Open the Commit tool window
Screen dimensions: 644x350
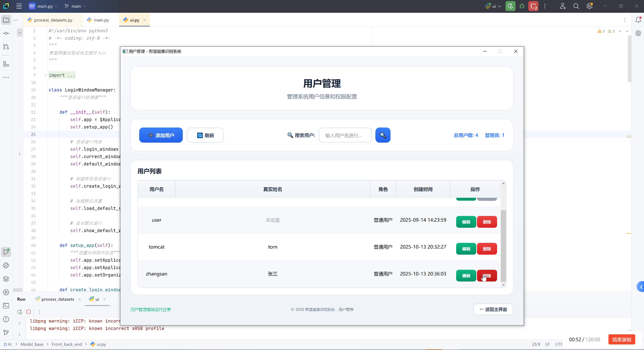pyautogui.click(x=6, y=33)
